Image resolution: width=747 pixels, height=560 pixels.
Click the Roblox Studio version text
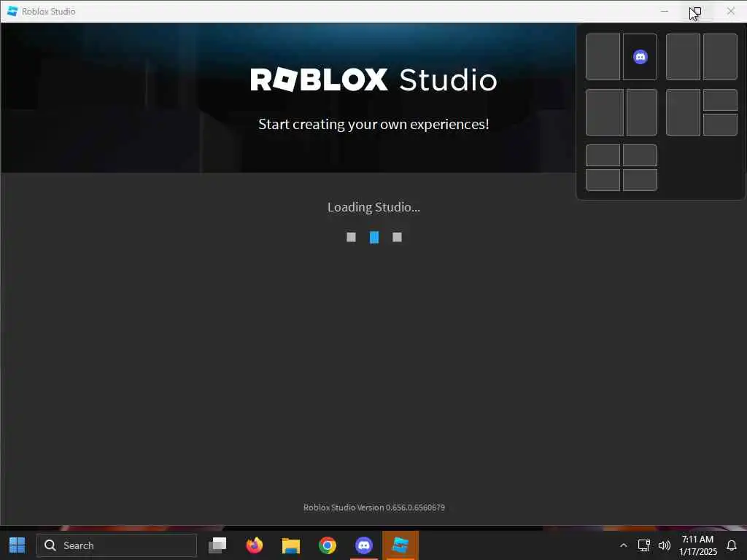(x=374, y=507)
